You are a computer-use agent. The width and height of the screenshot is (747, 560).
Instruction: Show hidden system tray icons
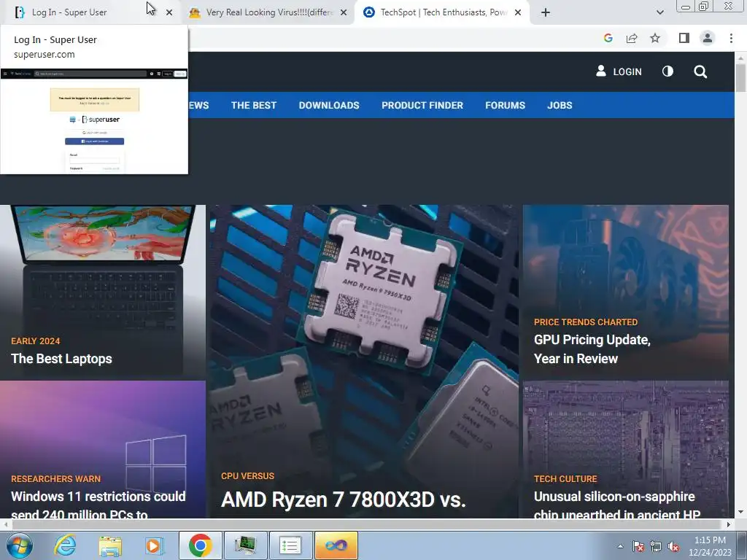pos(620,546)
